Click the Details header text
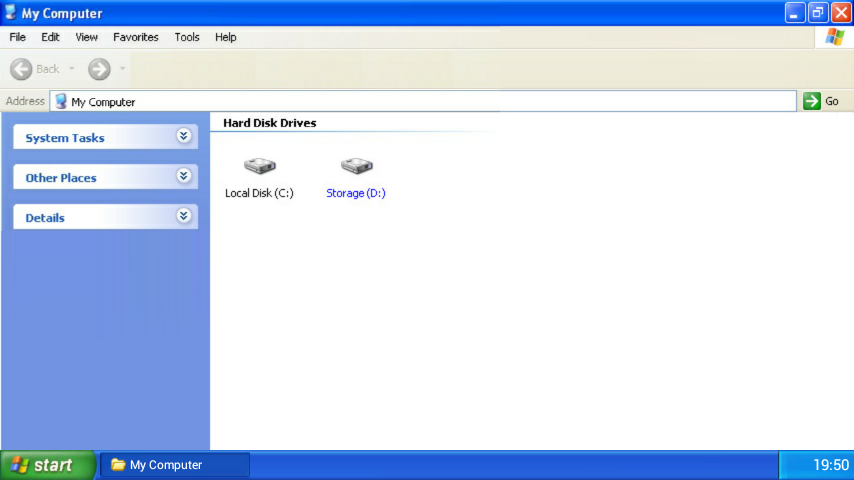 [45, 217]
